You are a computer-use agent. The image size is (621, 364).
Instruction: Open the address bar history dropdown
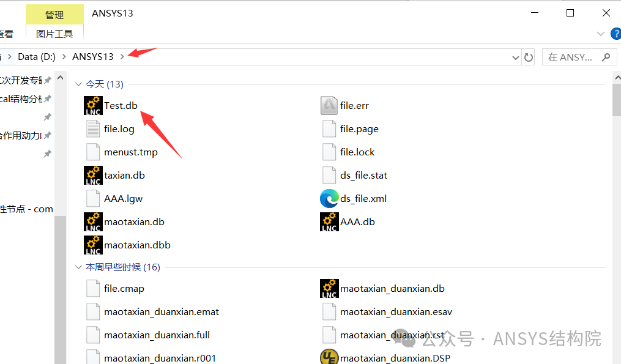pyautogui.click(x=515, y=58)
